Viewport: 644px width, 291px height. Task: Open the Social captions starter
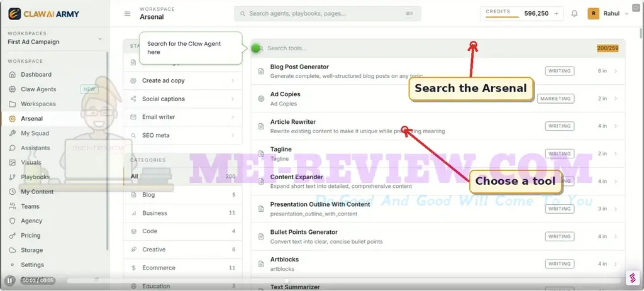click(183, 99)
